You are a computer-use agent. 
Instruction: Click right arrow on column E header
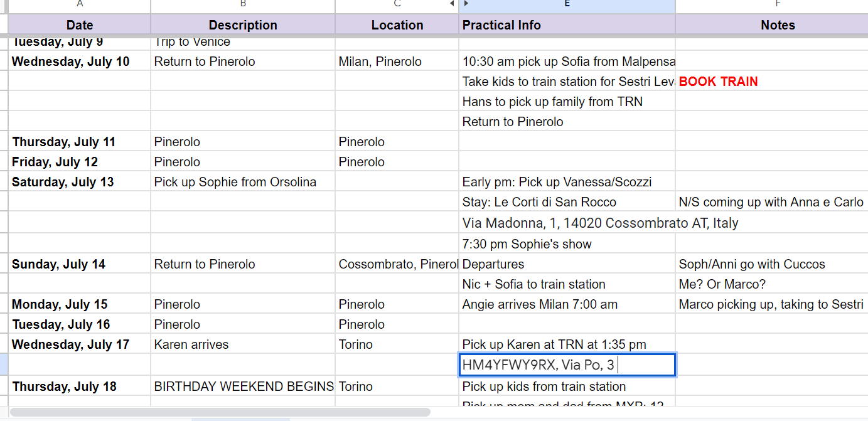pos(466,4)
